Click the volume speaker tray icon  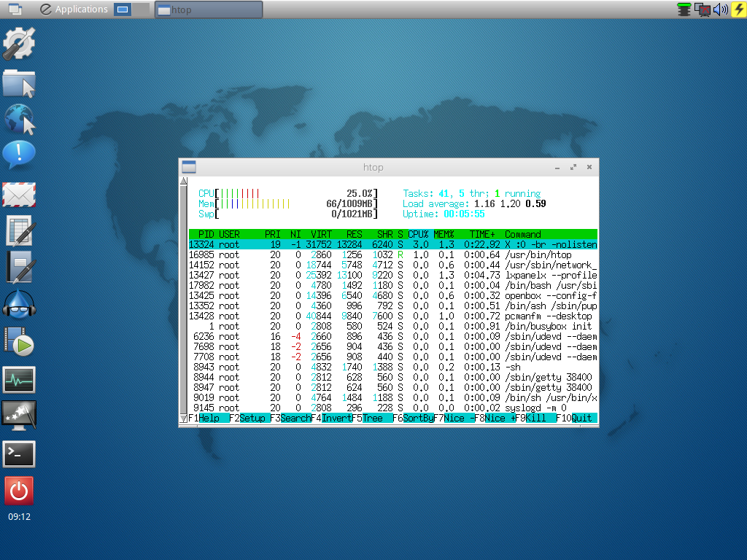coord(721,9)
